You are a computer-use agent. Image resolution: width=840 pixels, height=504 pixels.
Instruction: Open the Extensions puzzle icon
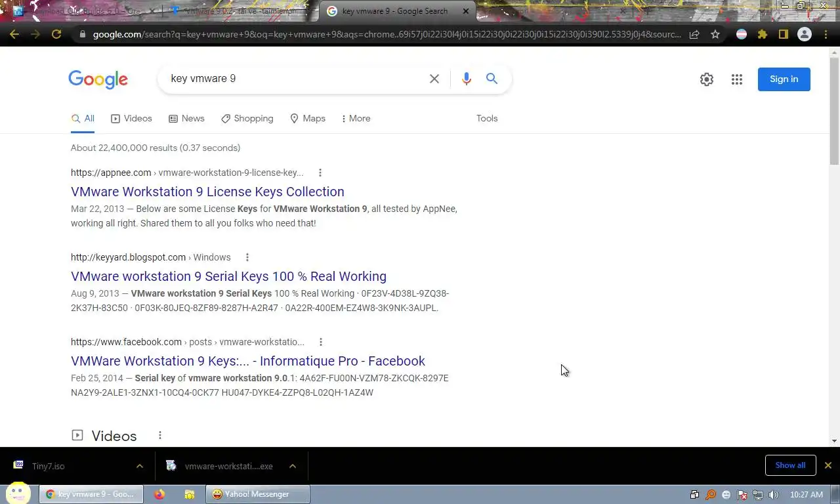click(x=762, y=34)
